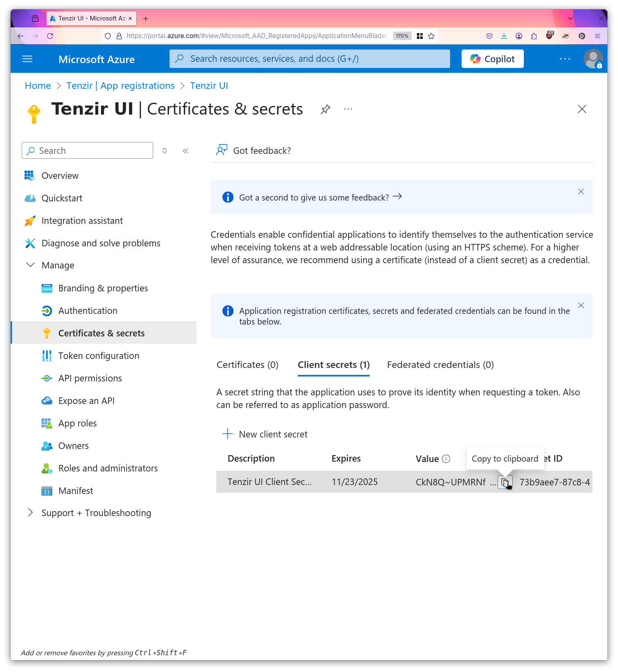Focus the Azure resource search box
Screen dimensions: 618x672
[x=310, y=59]
